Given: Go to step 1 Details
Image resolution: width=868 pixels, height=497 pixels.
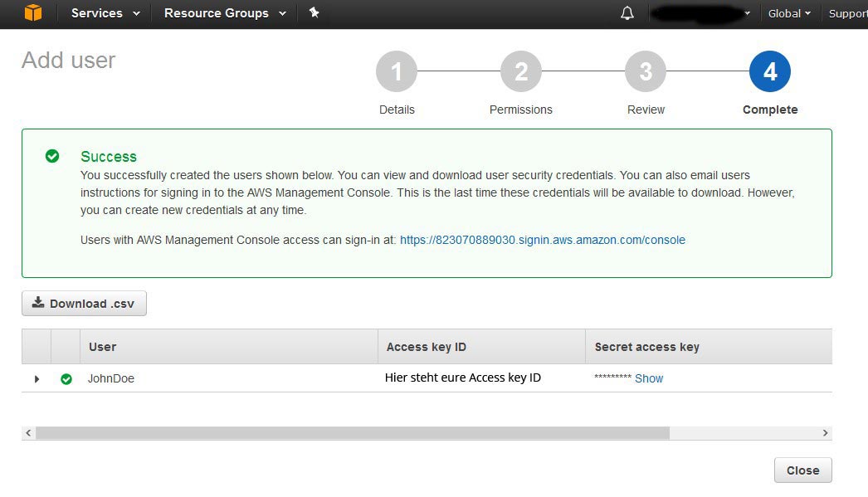Looking at the screenshot, I should tap(397, 71).
